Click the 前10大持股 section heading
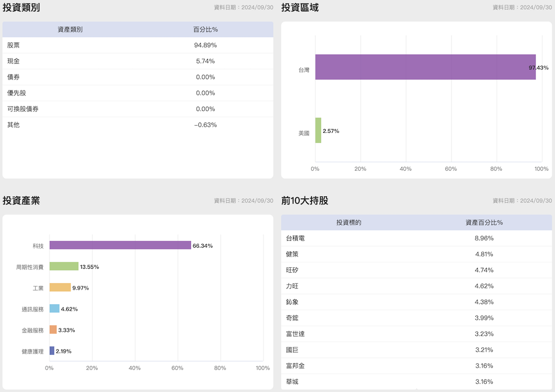555x392 pixels. point(305,201)
